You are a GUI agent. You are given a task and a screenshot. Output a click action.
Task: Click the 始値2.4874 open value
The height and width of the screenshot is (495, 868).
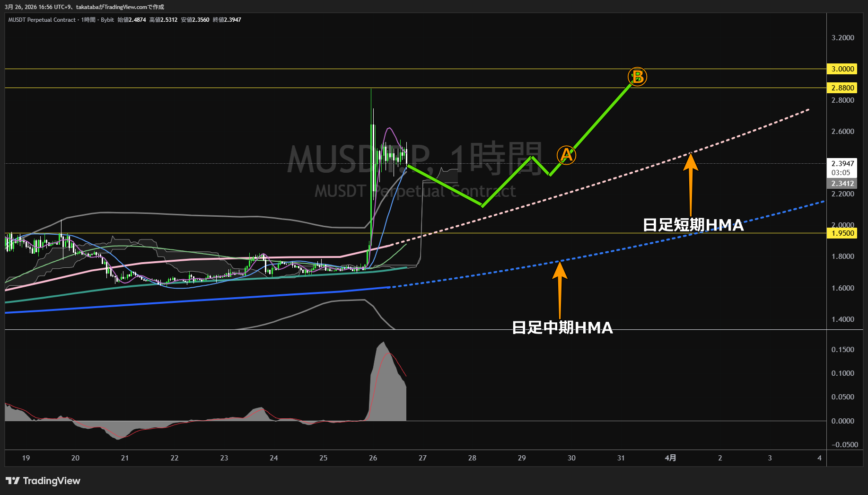(x=132, y=20)
